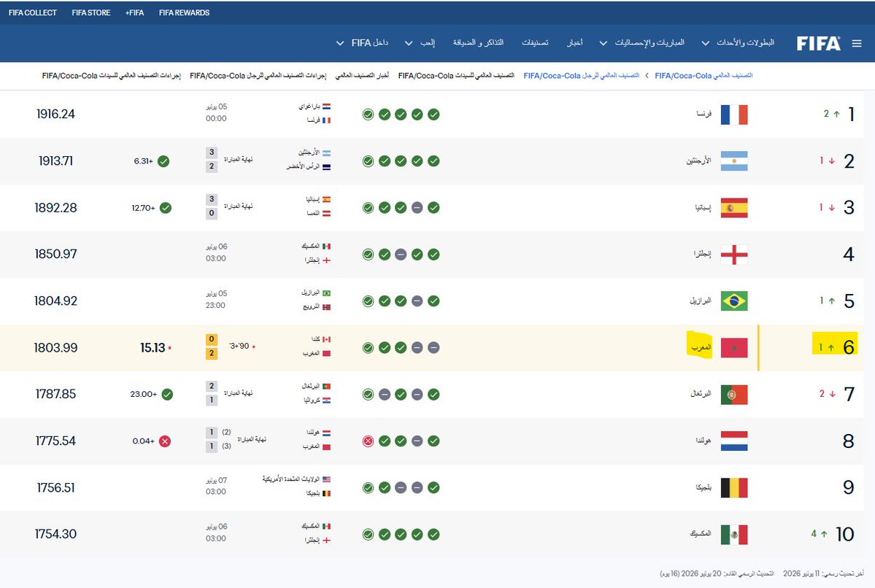Select the men's ranking tab التصنيف العالمي للرجال

tap(582, 76)
